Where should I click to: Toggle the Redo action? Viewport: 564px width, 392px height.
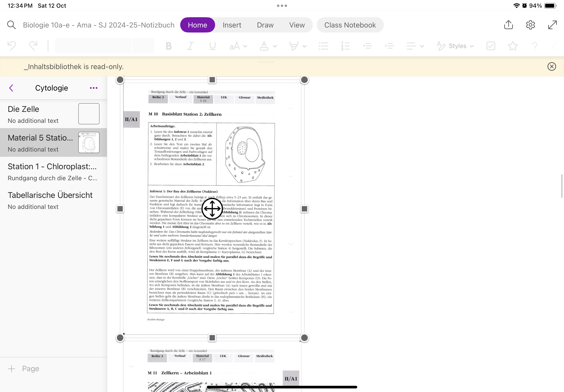(x=33, y=46)
